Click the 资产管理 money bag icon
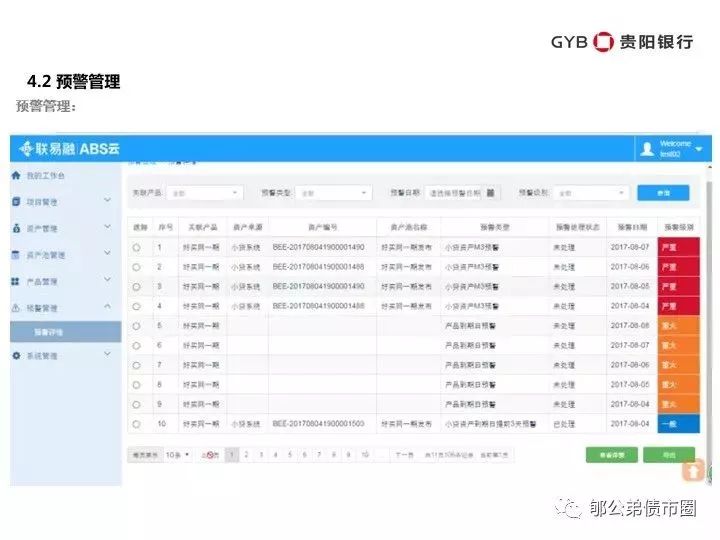 (16, 228)
